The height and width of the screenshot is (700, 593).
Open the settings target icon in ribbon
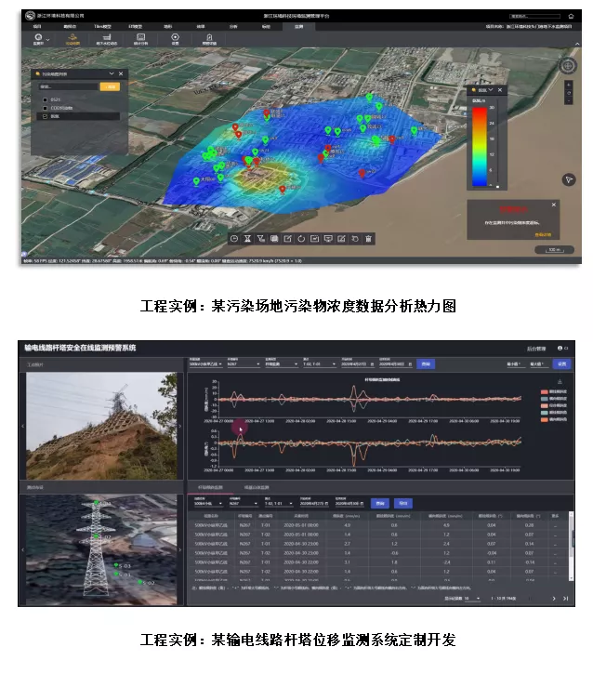point(176,39)
